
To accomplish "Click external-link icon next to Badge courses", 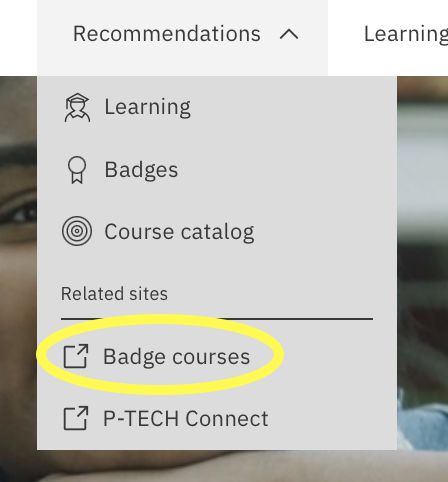I will point(76,356).
